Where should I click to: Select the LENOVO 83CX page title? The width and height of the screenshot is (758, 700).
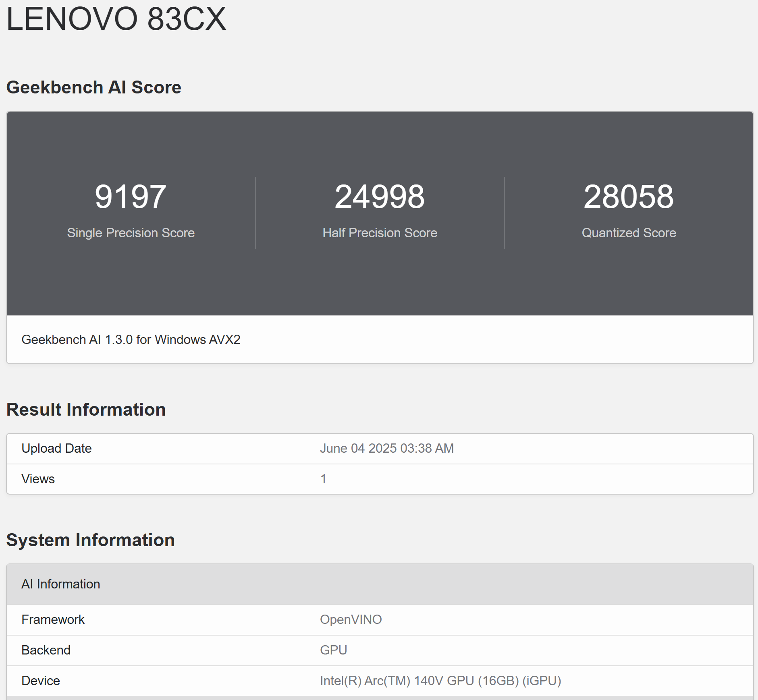tap(116, 19)
